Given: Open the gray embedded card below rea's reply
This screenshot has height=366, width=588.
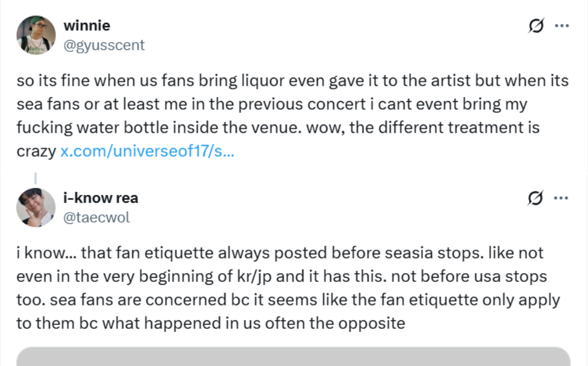Looking at the screenshot, I should point(293,356).
